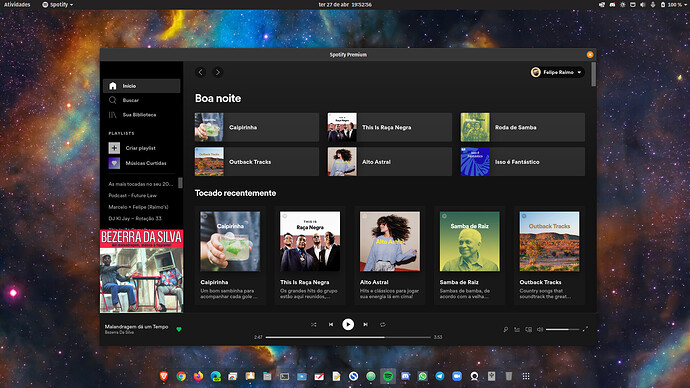Show applications grid in the dock
The height and width of the screenshot is (388, 690).
[526, 376]
